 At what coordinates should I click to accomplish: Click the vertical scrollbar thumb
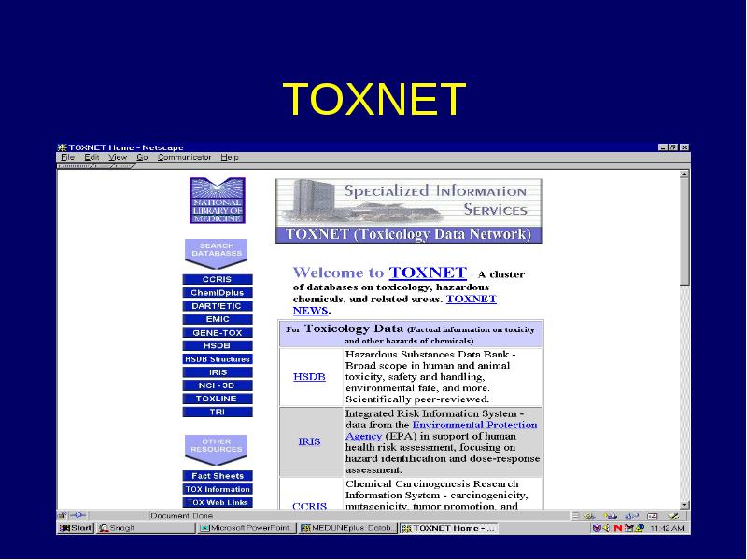[684, 231]
